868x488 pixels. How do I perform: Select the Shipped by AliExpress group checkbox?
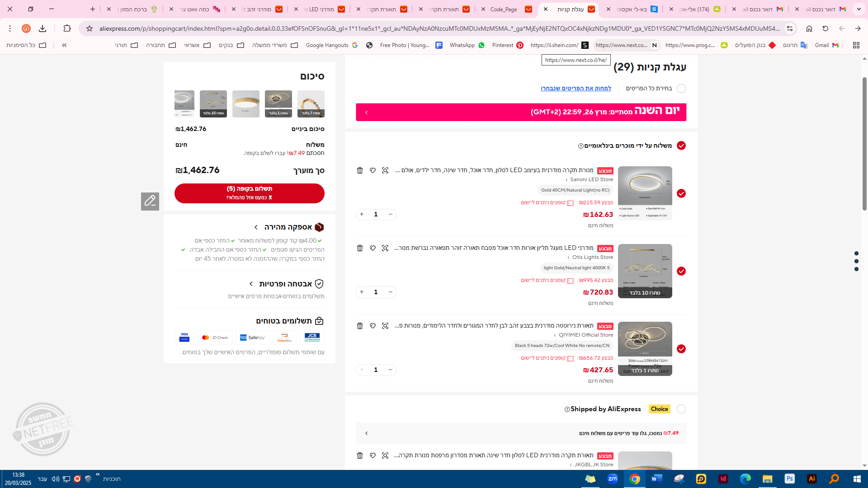681,409
